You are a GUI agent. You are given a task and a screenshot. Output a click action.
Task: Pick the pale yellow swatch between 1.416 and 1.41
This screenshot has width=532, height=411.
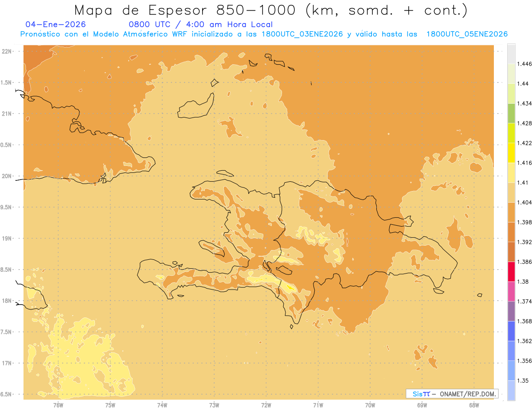511,172
